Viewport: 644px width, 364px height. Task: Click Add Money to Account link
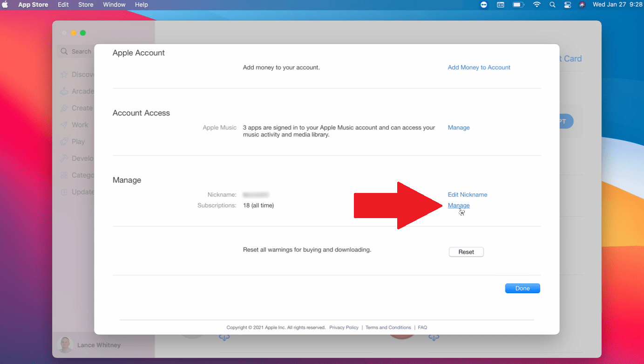pyautogui.click(x=479, y=68)
